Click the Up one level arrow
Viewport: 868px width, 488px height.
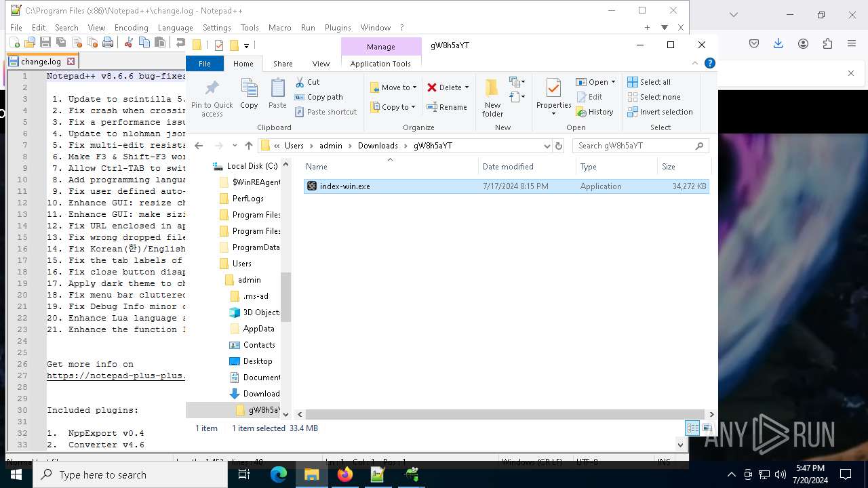(x=249, y=146)
